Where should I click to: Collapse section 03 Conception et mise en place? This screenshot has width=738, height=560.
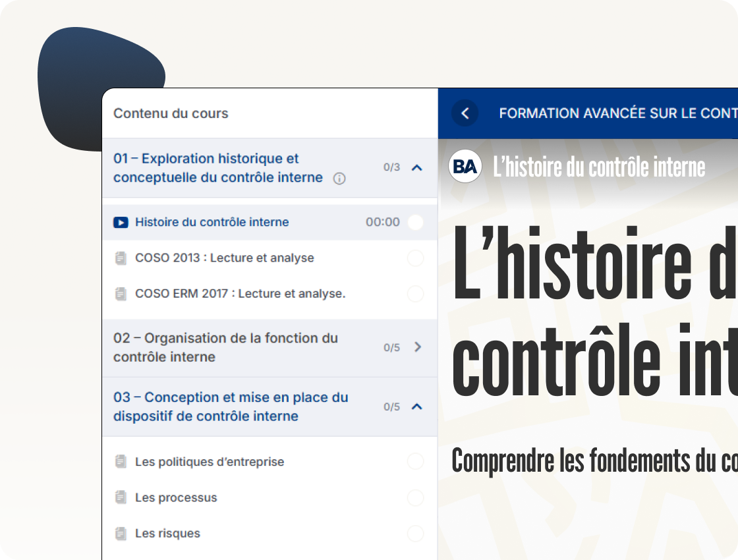tap(416, 406)
